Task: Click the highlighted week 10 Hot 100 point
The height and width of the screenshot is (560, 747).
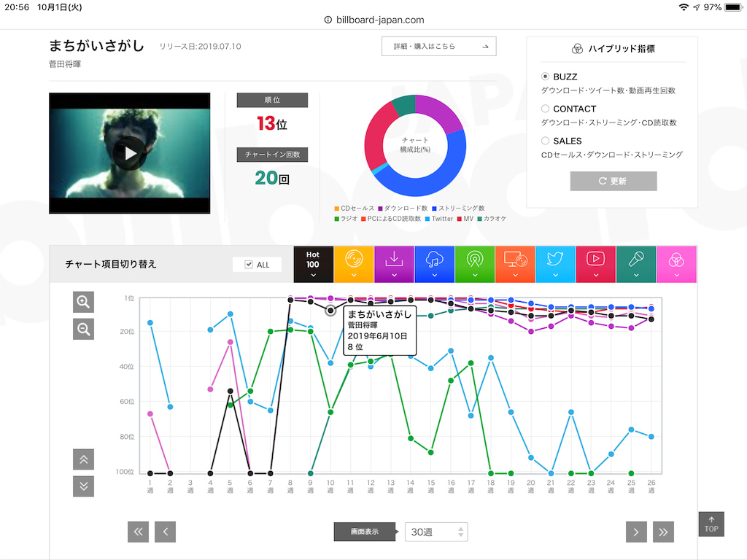Action: point(330,311)
